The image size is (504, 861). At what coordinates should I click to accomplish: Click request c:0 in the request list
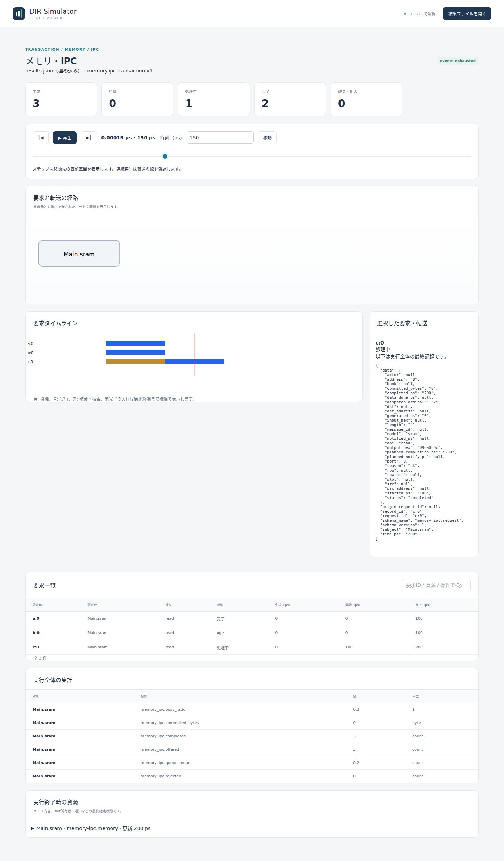tap(252, 647)
